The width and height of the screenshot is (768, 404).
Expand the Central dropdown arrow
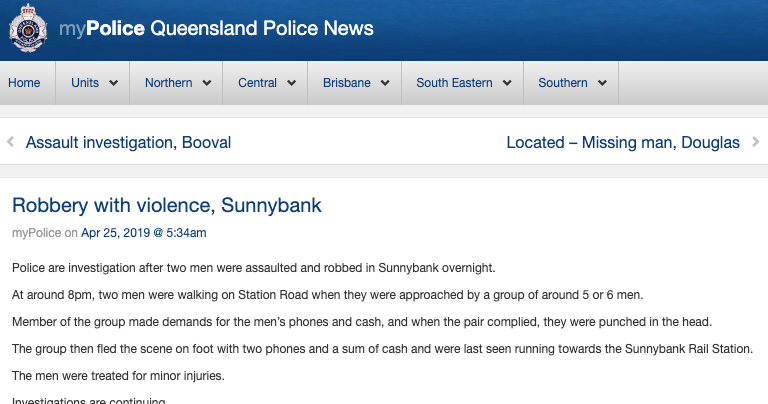click(292, 83)
